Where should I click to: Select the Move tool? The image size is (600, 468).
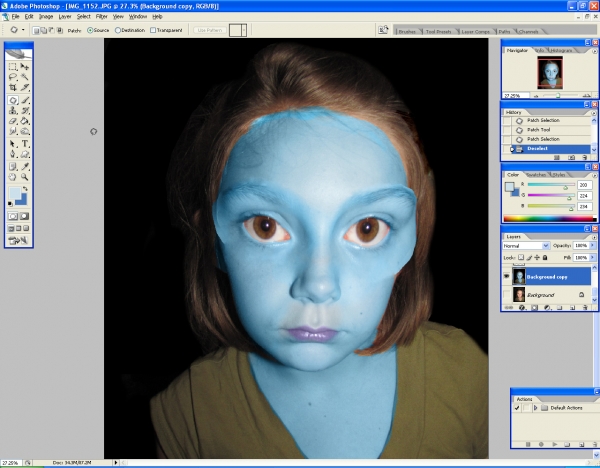click(x=24, y=67)
